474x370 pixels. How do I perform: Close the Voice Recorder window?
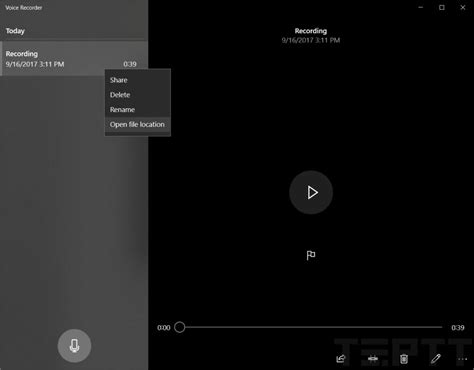(x=463, y=7)
